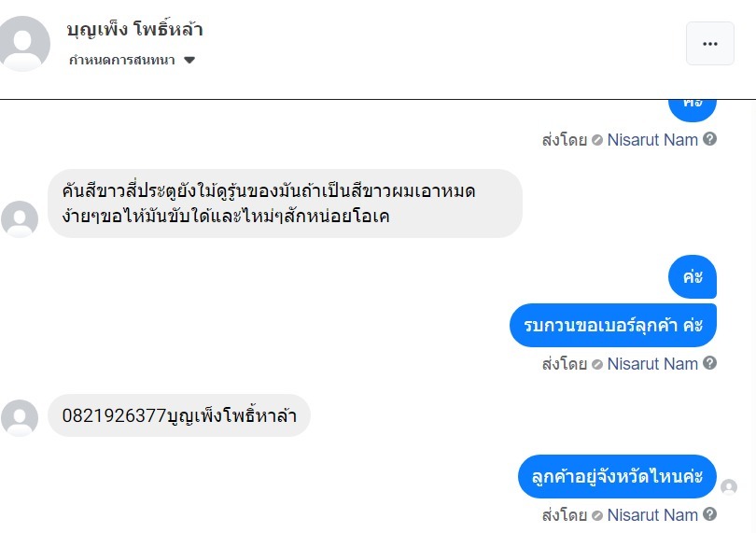756x533 pixels.
Task: Open the topmost Nisarut Nam sender link
Action: 652,140
